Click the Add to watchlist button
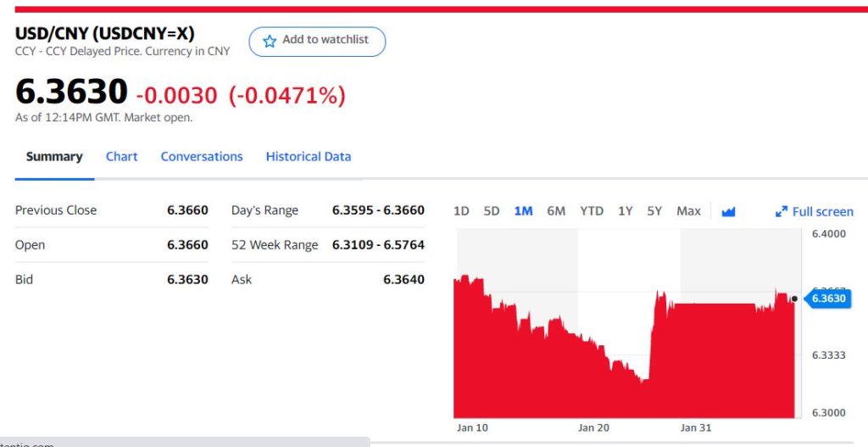This screenshot has height=447, width=868. (x=317, y=41)
